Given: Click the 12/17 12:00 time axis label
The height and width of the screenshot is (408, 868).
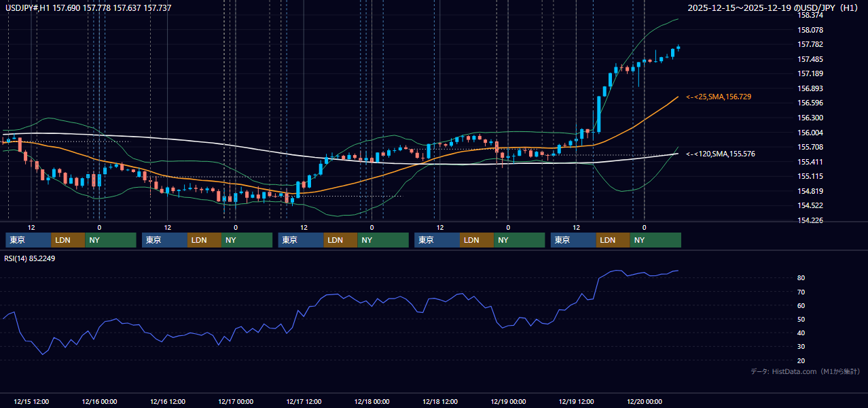Looking at the screenshot, I should click(x=304, y=401).
